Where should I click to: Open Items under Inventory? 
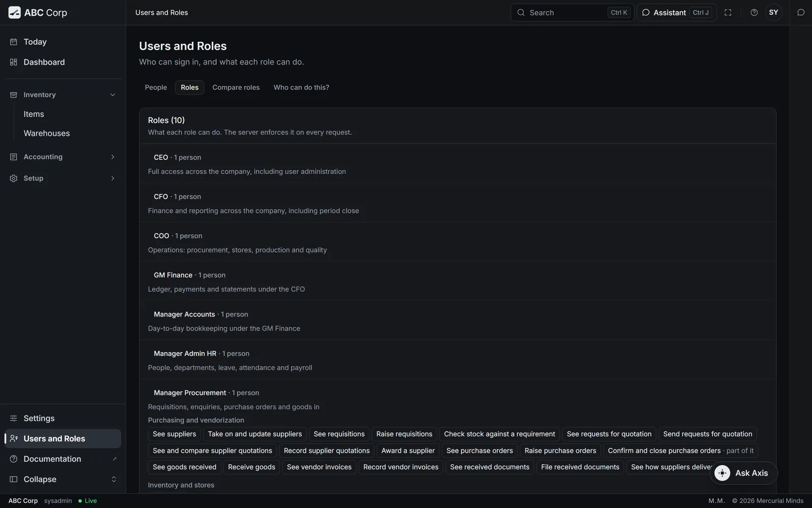(70, 114)
